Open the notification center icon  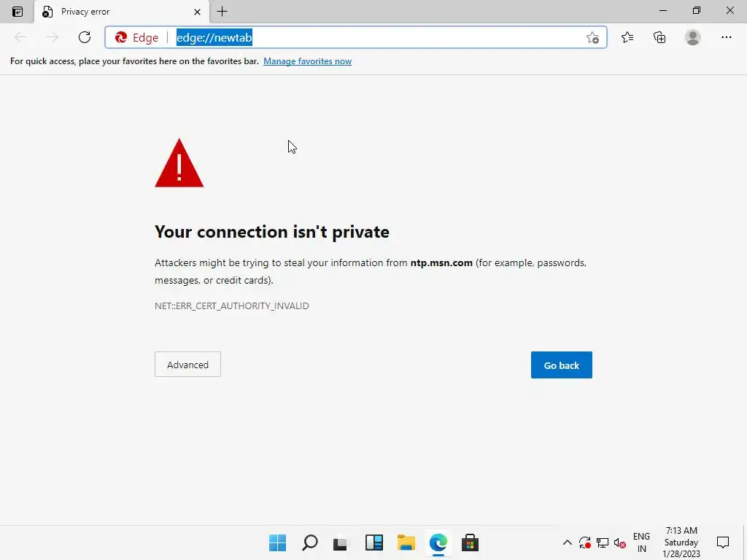click(723, 542)
